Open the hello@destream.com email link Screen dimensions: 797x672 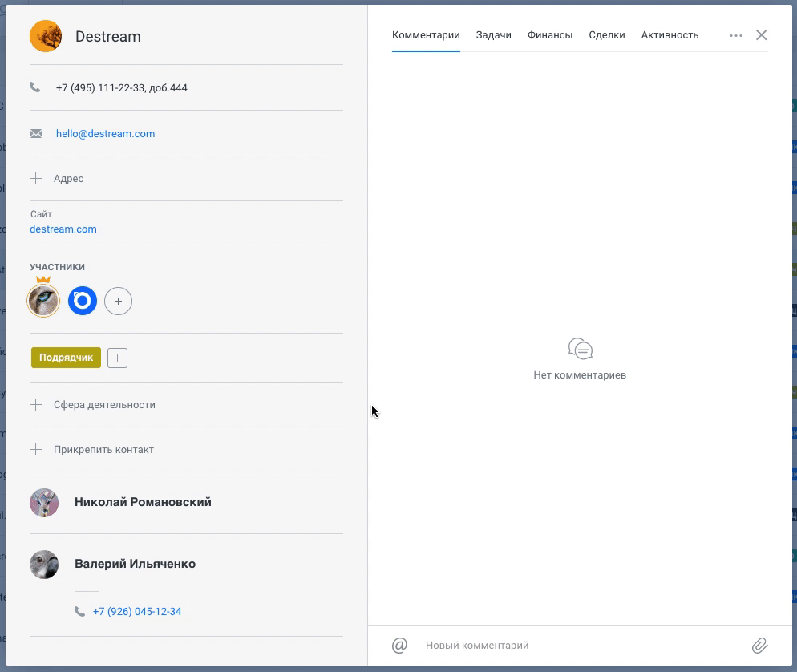pyautogui.click(x=105, y=134)
